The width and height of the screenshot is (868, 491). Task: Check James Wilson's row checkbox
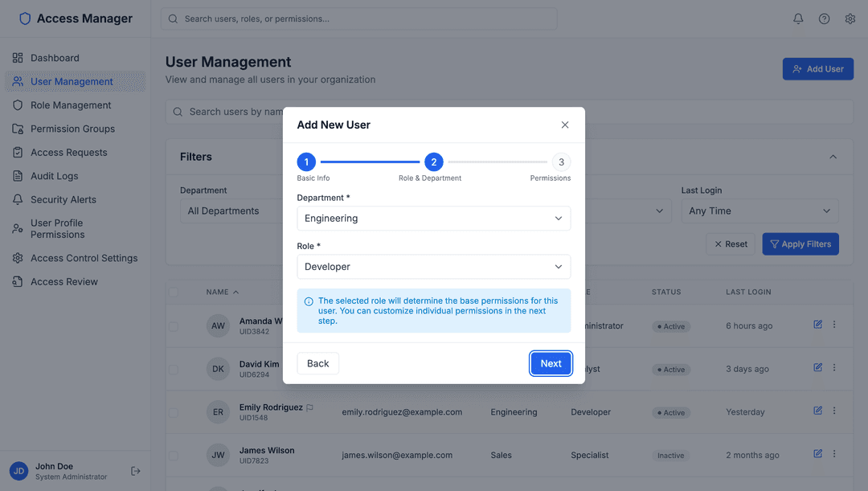coord(174,454)
